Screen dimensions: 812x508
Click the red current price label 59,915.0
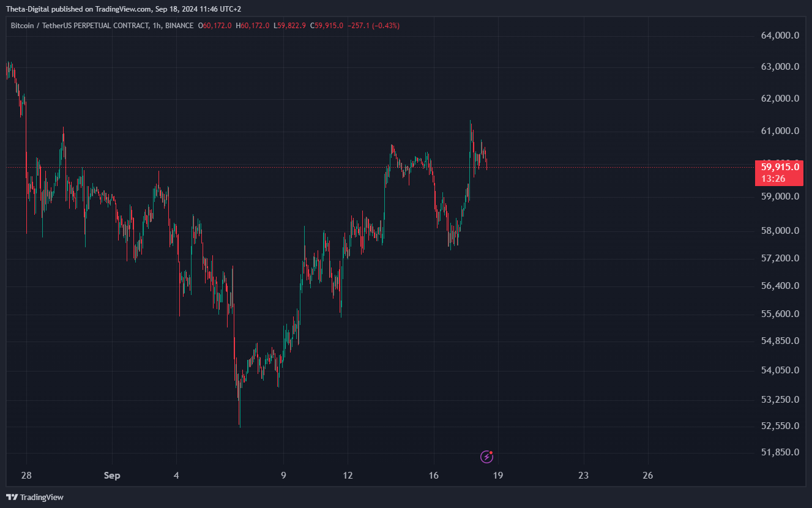[x=780, y=166]
